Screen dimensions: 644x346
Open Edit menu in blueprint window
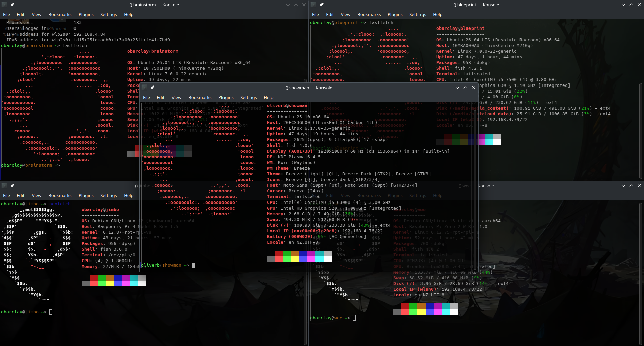point(330,14)
